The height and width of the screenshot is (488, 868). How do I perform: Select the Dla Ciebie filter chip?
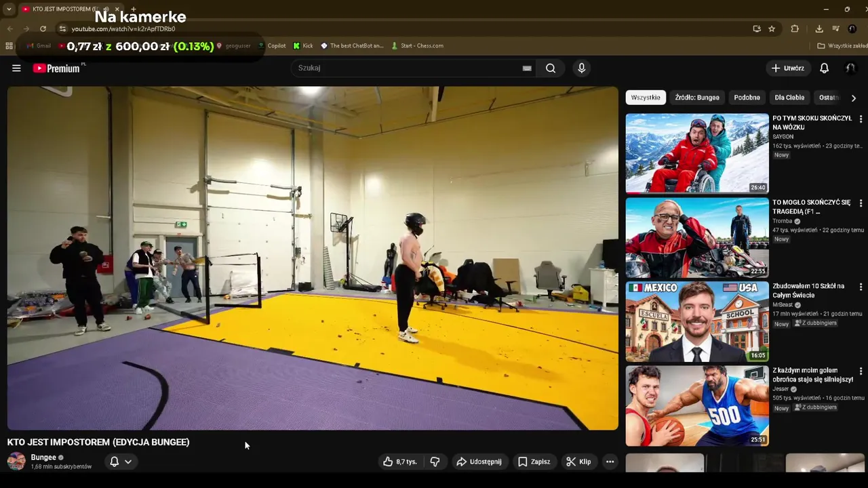point(789,98)
